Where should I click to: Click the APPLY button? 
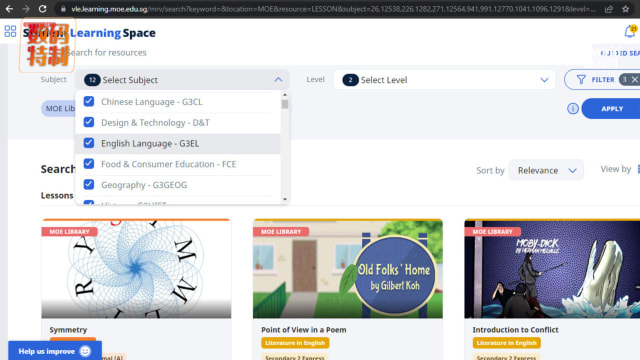[611, 109]
